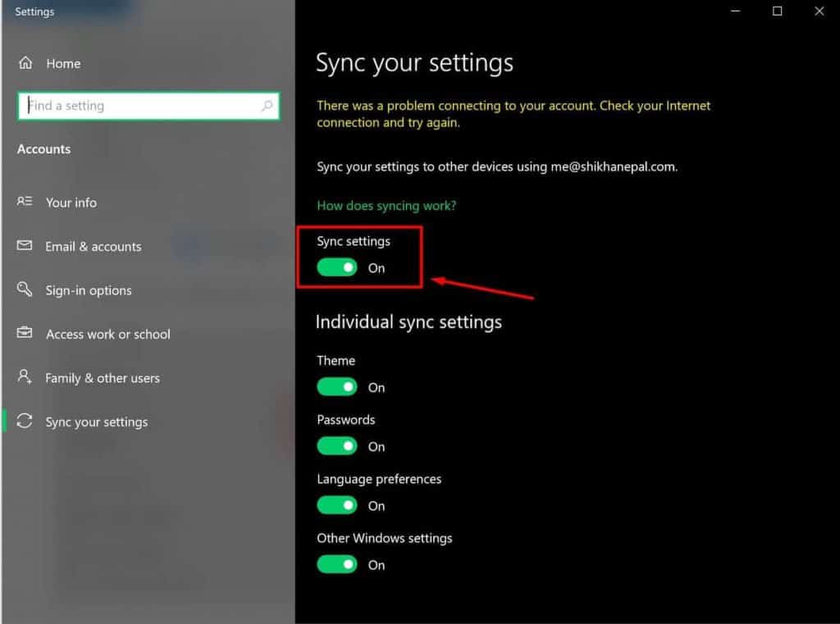The width and height of the screenshot is (840, 624).
Task: Click the Your info person-card icon
Action: (x=25, y=202)
